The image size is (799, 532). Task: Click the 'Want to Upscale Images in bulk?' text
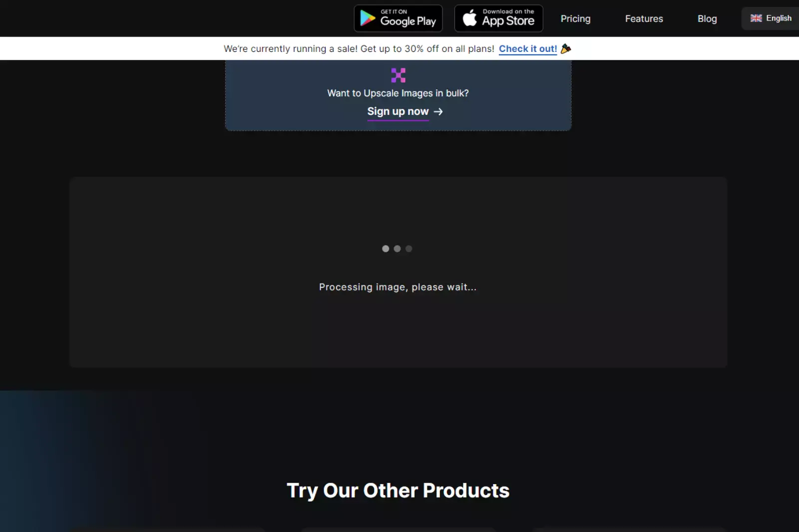(398, 93)
